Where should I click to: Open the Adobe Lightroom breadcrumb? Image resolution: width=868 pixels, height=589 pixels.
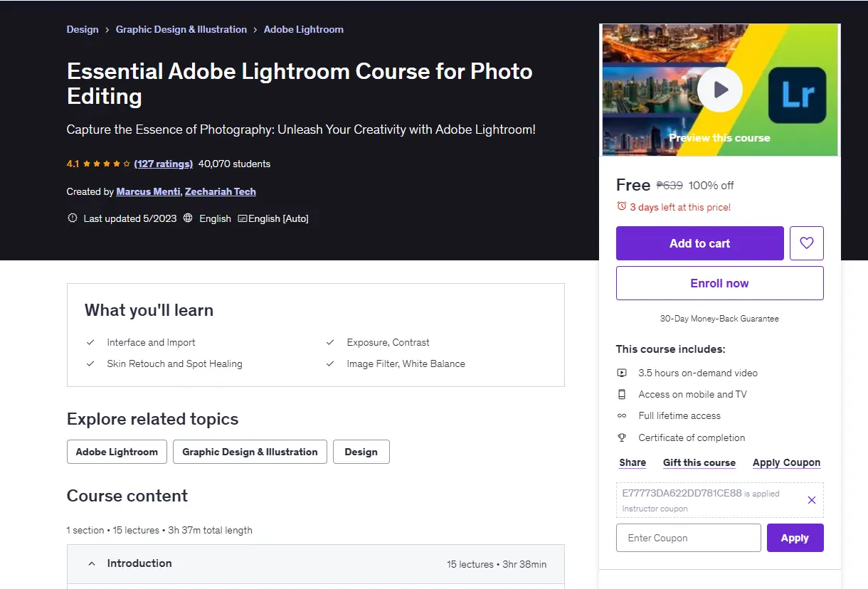pyautogui.click(x=304, y=29)
